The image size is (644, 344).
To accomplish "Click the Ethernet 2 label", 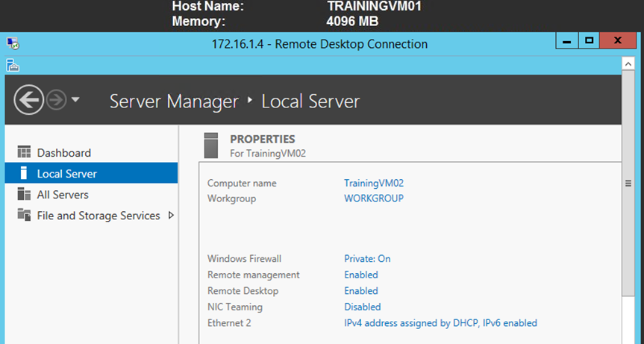I will [229, 323].
